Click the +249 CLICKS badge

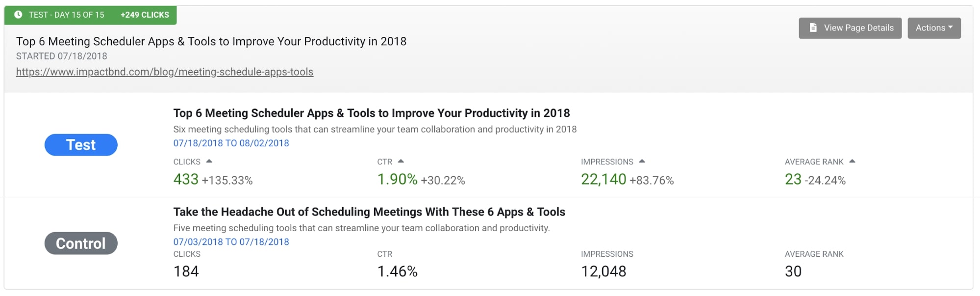point(145,15)
